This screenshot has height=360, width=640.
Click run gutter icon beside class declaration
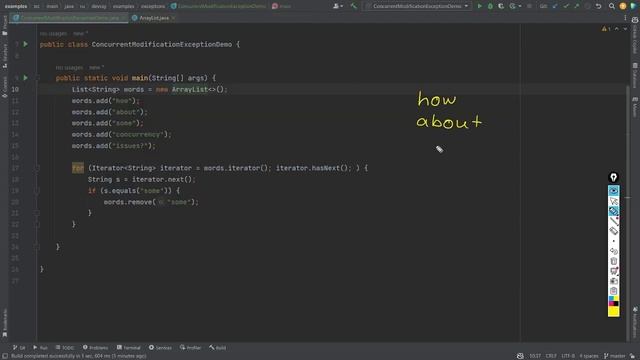click(25, 44)
